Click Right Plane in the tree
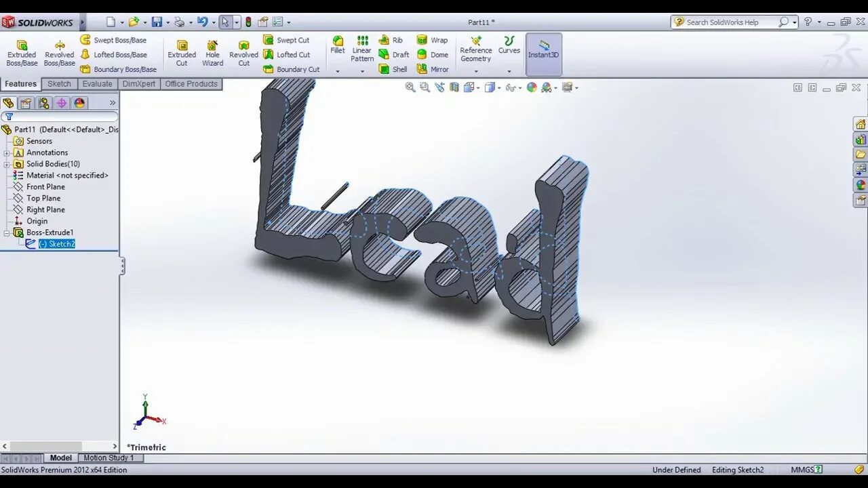This screenshot has width=868, height=488. (x=45, y=210)
